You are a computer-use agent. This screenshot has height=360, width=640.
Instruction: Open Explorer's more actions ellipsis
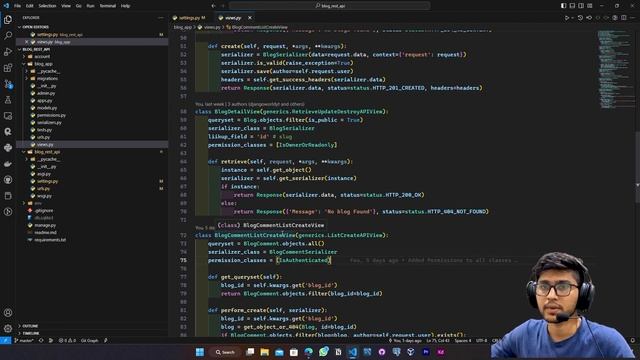pos(160,18)
